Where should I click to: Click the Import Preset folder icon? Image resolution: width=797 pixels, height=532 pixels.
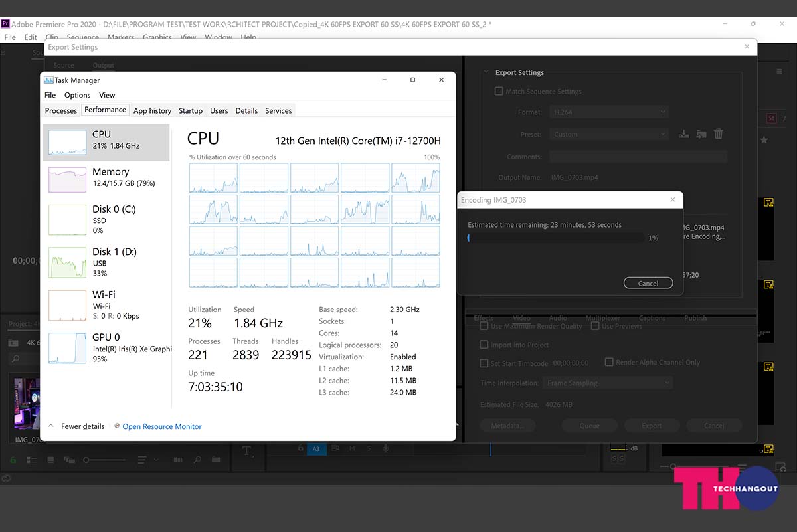click(701, 134)
